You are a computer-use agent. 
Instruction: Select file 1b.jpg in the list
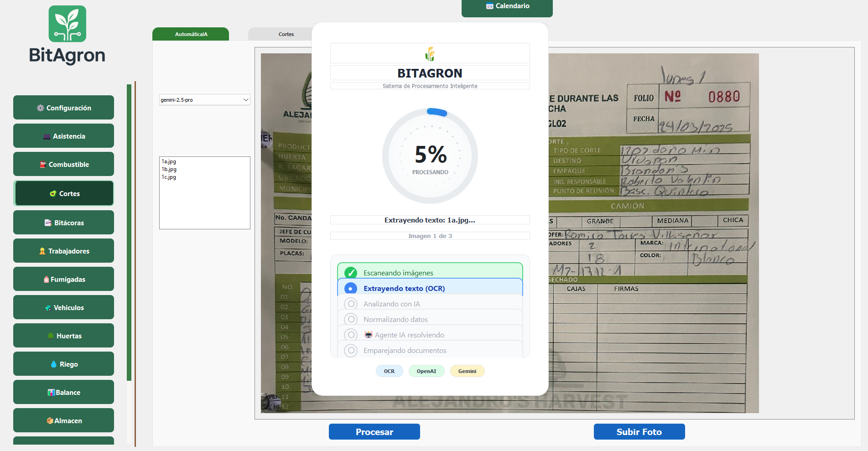tap(169, 169)
